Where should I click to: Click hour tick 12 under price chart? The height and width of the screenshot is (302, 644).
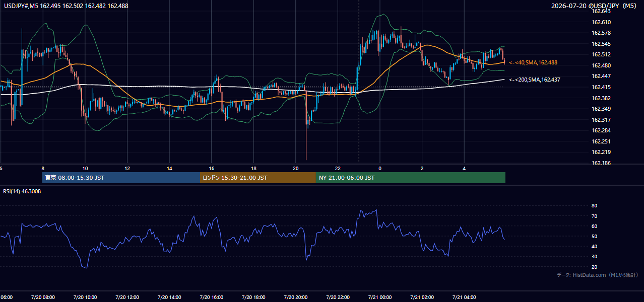(127, 169)
